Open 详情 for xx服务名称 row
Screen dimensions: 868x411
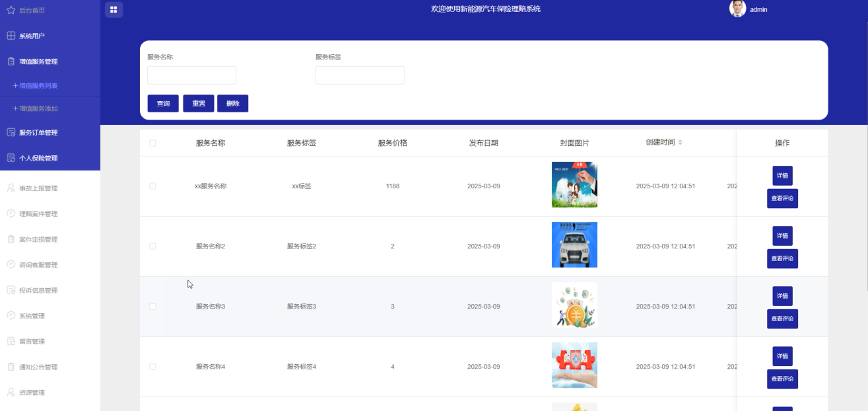pos(782,176)
